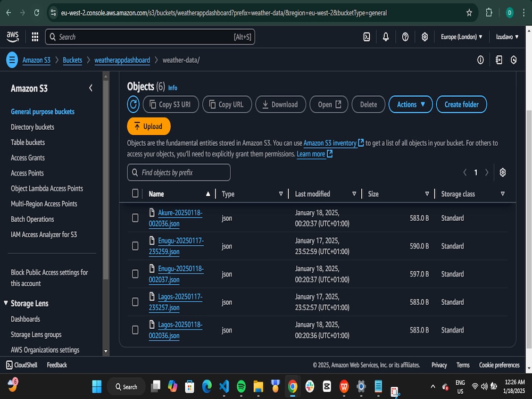
Task: Open the objects table preferences gear
Action: (x=503, y=172)
